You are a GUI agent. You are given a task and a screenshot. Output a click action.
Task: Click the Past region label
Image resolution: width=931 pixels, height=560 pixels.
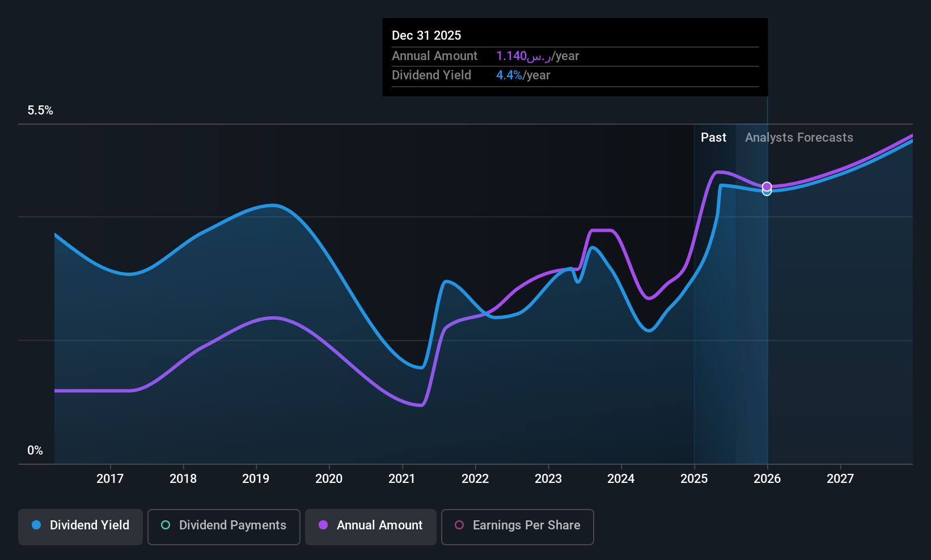pos(713,138)
